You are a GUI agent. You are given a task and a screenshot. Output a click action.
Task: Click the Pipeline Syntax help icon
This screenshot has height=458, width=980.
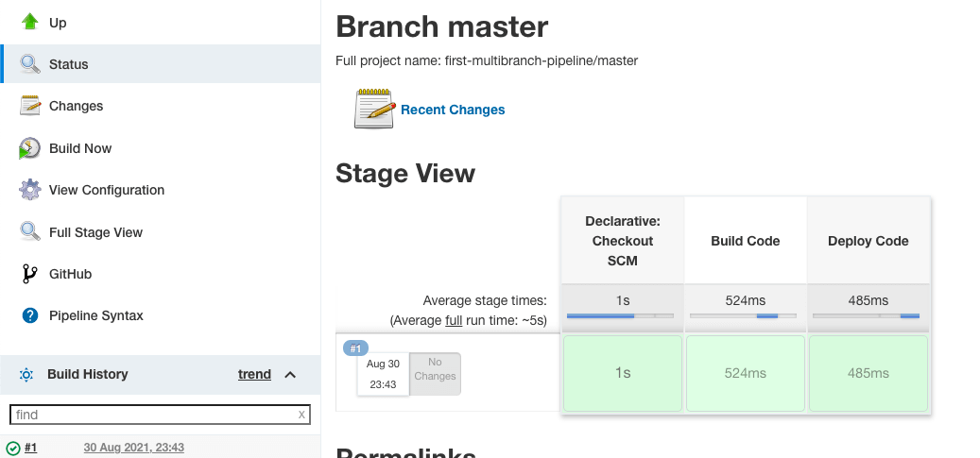point(29,315)
